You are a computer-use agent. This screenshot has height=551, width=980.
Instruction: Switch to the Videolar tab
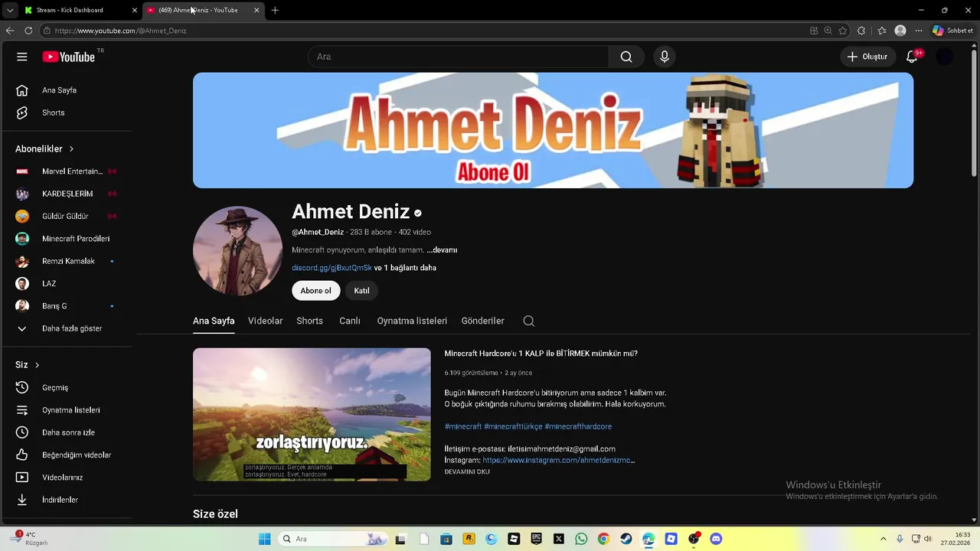coord(265,321)
